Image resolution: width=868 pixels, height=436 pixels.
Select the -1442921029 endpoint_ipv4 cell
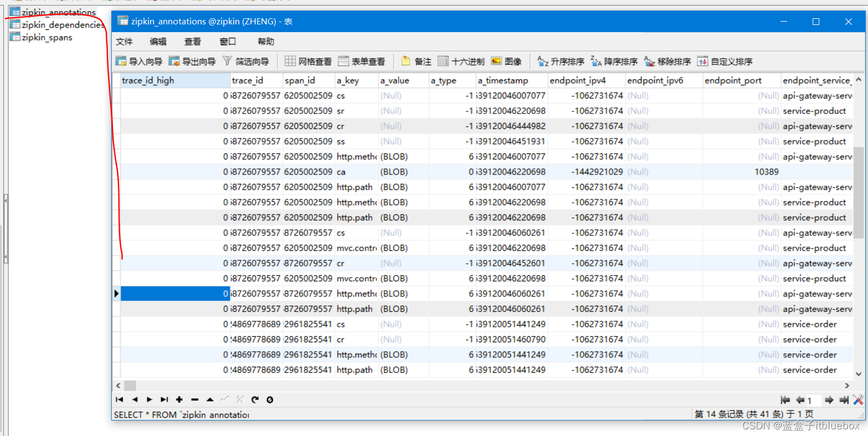coord(587,172)
